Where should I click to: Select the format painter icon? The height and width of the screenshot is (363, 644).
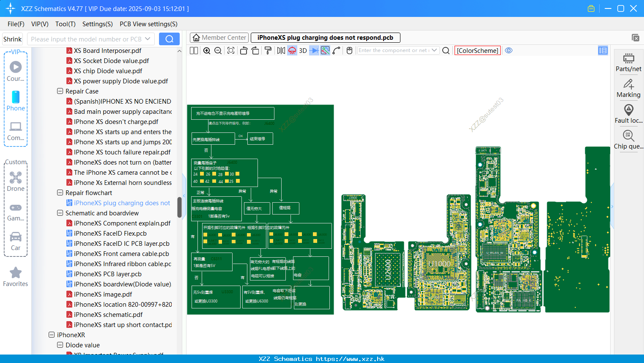click(268, 50)
